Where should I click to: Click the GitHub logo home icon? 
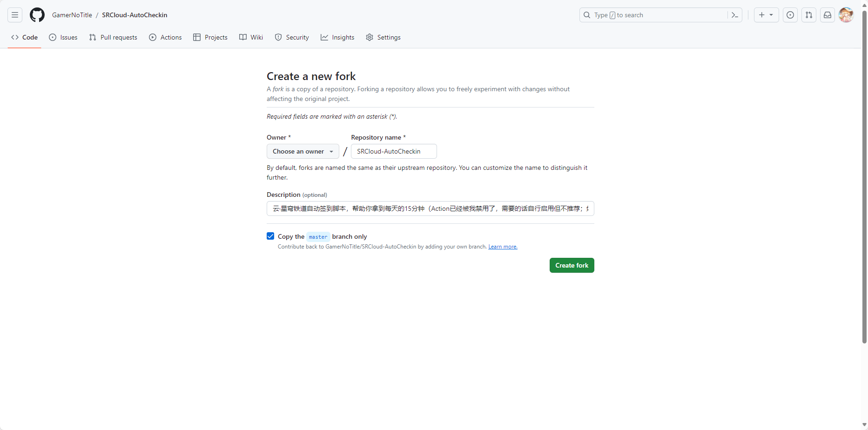[37, 15]
